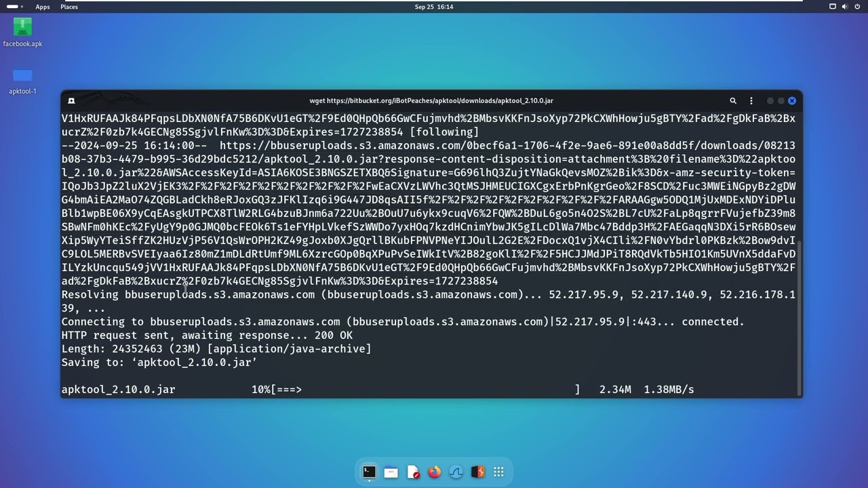Open the apktool-1 folder on the desktop
The image size is (868, 488).
22,81
